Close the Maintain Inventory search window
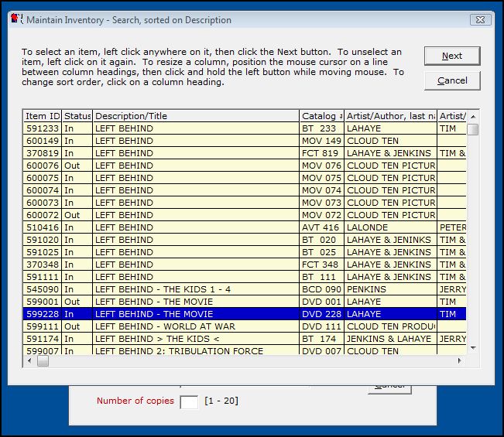This screenshot has height=437, width=504. point(480,20)
